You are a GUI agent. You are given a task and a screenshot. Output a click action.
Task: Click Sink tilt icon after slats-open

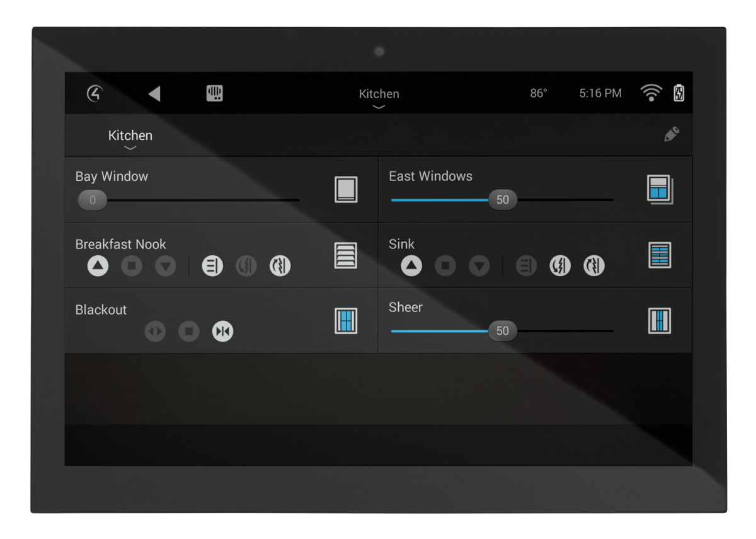[560, 266]
